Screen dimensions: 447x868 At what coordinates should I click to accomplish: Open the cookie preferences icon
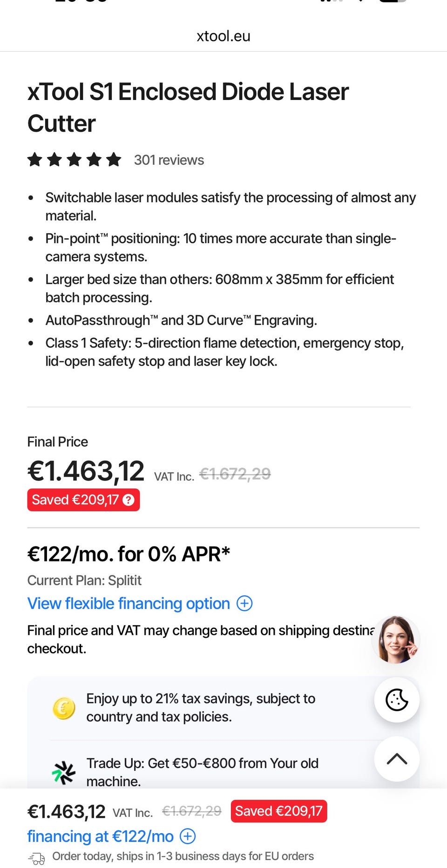(x=397, y=700)
